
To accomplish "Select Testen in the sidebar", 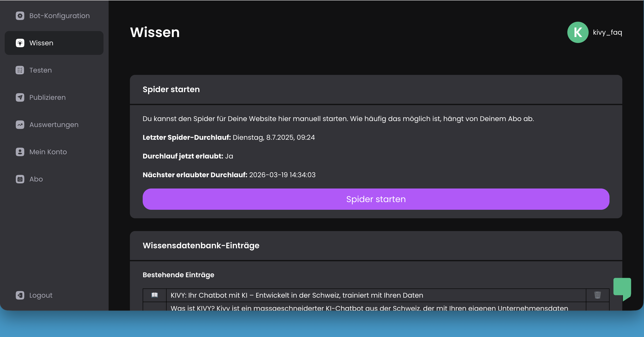I will pos(40,70).
